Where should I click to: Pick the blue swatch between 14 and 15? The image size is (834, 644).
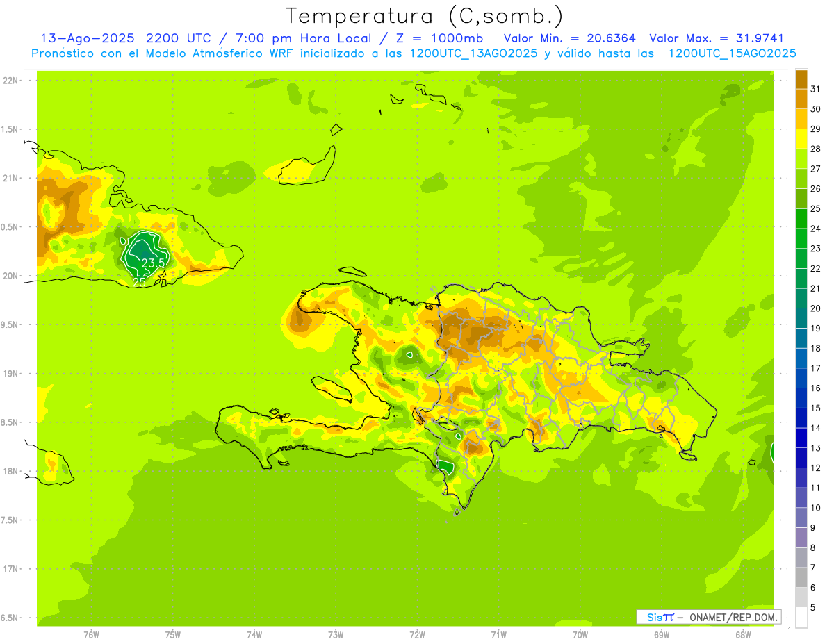(x=801, y=418)
